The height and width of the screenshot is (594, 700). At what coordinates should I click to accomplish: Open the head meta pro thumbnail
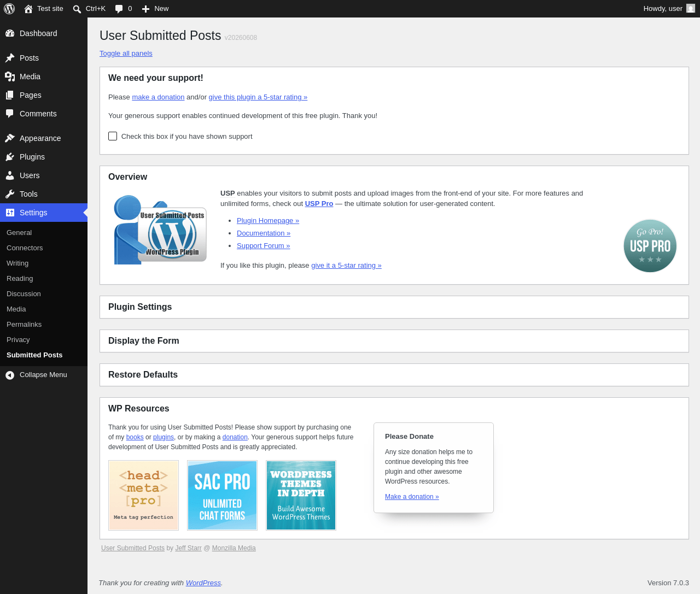(143, 495)
